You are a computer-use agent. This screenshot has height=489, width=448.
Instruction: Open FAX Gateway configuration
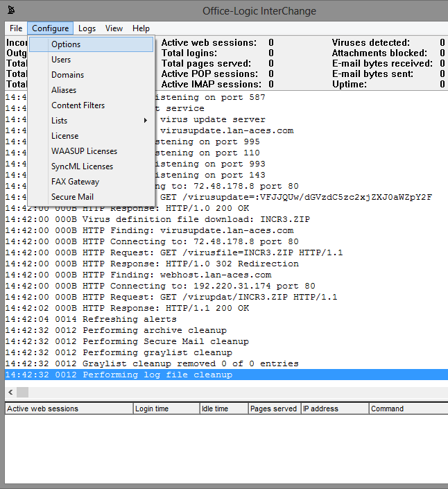[92, 182]
